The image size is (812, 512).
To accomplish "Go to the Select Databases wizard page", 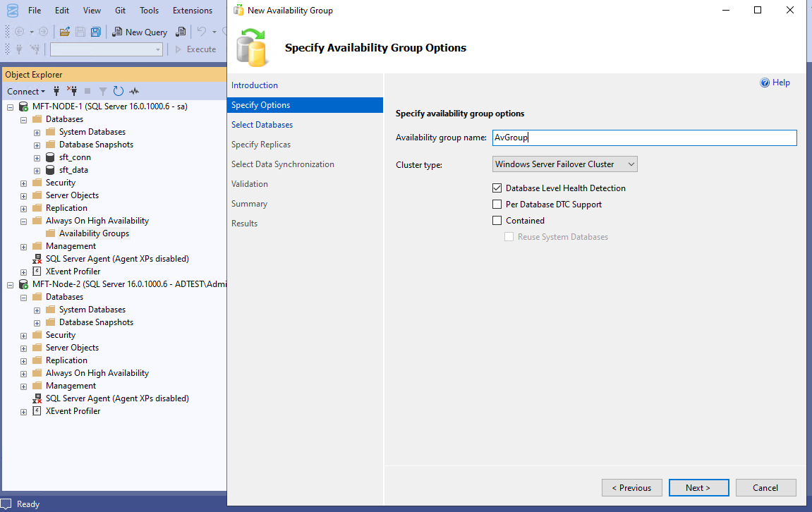I will click(x=262, y=125).
